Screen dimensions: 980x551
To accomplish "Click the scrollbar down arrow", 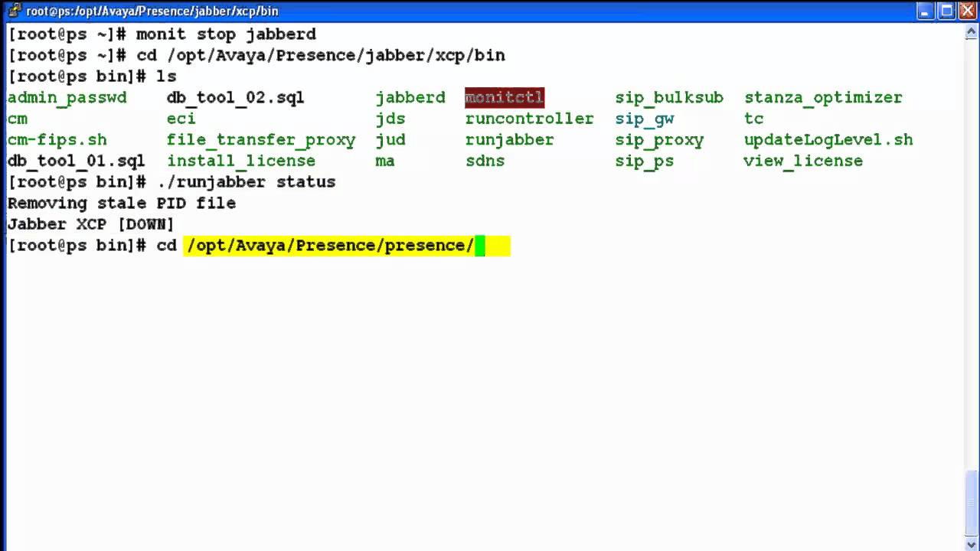I will pos(972,543).
